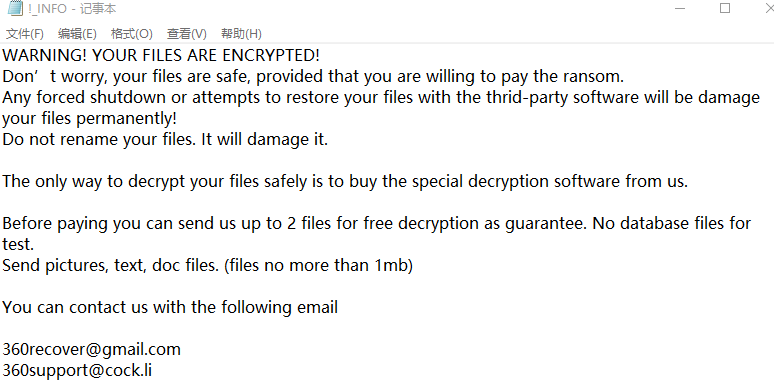
Task: Open the 文件(F) file menu
Action: [25, 34]
